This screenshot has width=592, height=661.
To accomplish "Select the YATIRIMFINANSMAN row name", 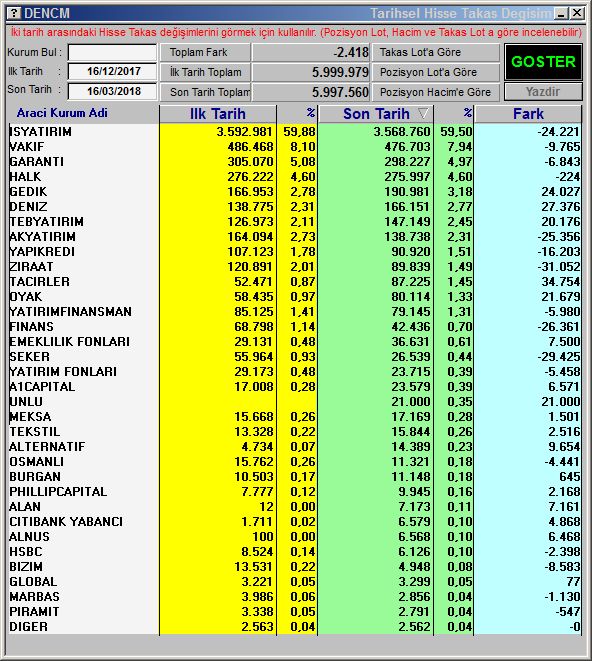I will click(70, 312).
